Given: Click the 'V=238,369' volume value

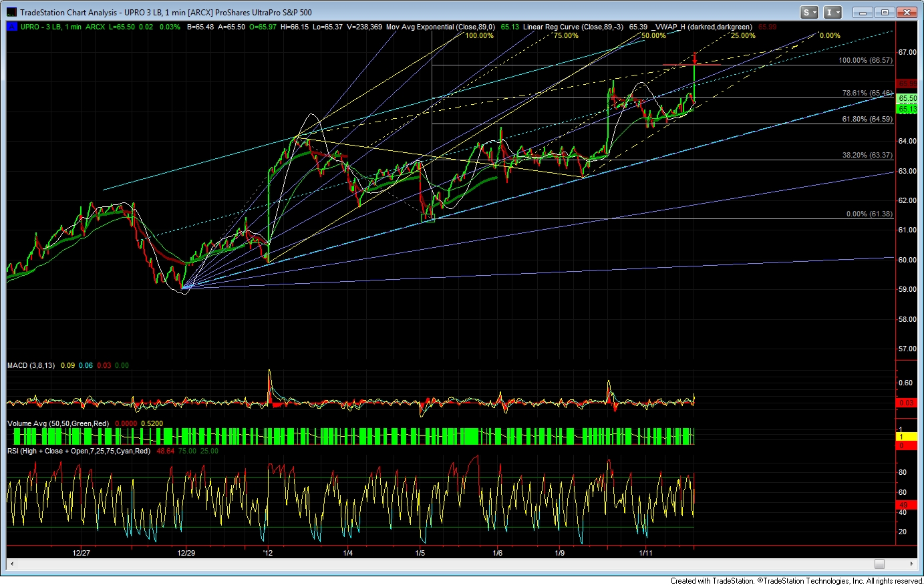Looking at the screenshot, I should pos(364,27).
